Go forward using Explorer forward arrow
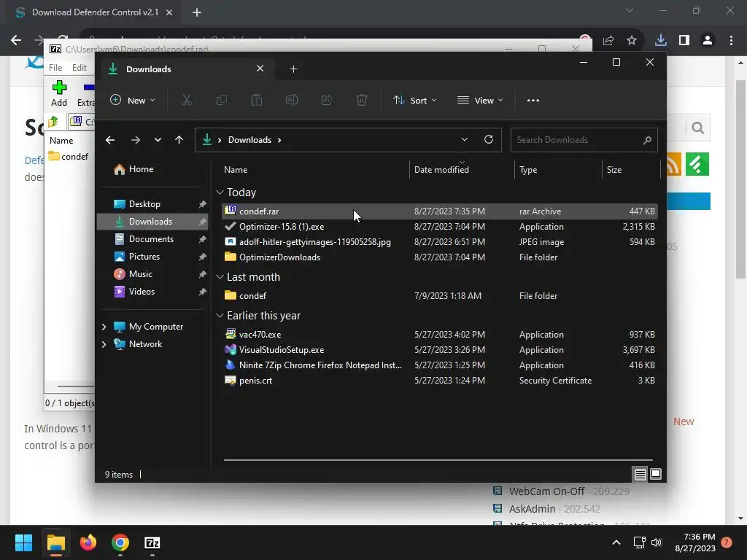The image size is (747, 560). tap(135, 140)
